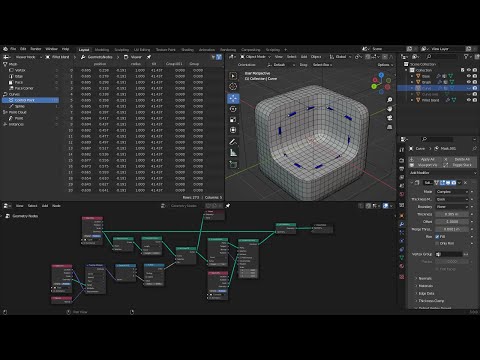
Task: Click the pin icon in node editor header
Action: [x=228, y=206]
